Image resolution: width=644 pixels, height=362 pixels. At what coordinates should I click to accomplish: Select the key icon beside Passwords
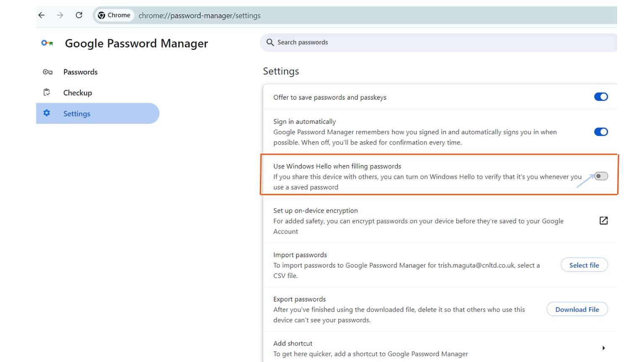click(47, 72)
